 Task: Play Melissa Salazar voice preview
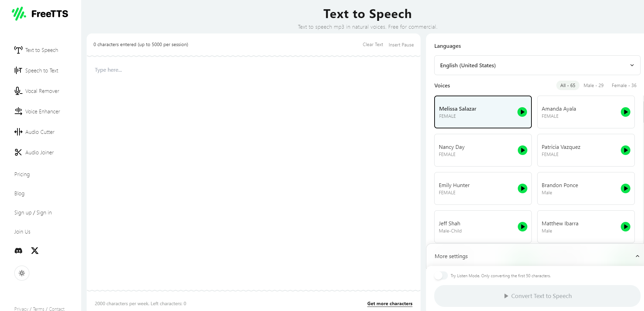click(522, 112)
